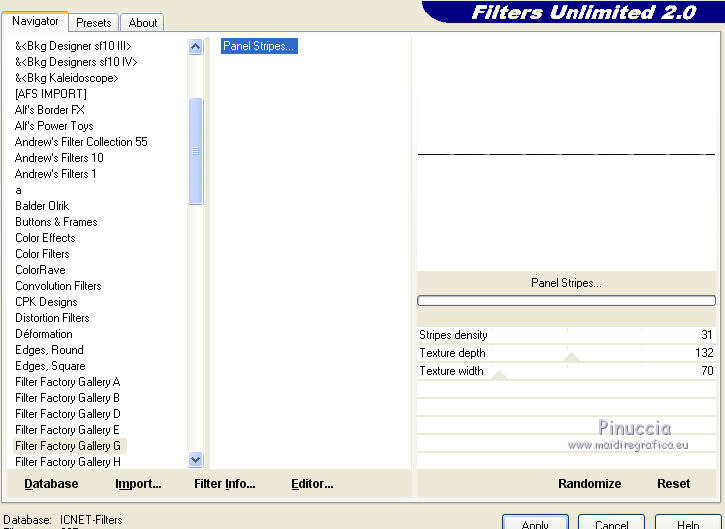Click the filter preview image area
Screen dimensions: 725x529
click(x=566, y=154)
